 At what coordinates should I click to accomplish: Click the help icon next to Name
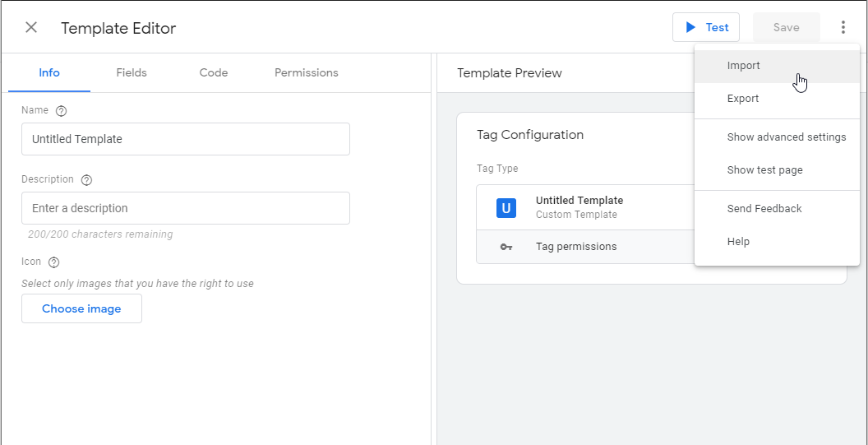(x=62, y=111)
